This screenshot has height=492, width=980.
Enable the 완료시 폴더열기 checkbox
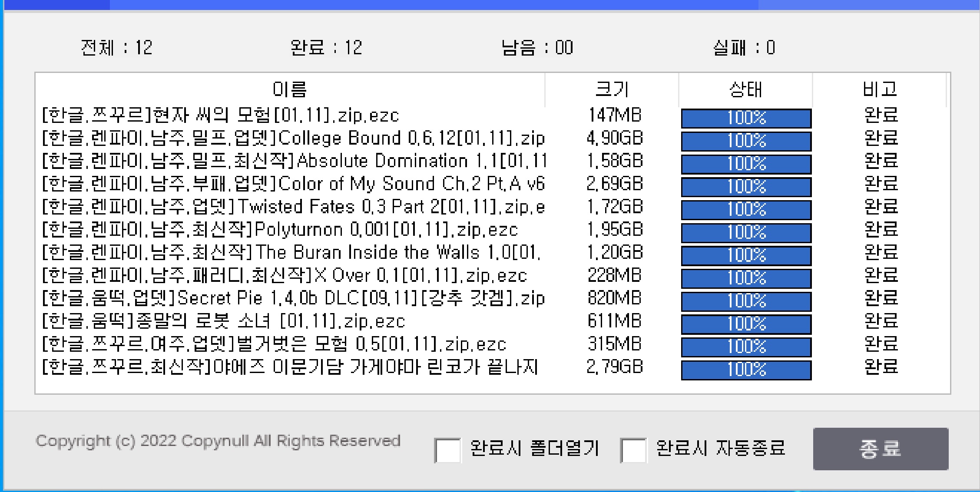pyautogui.click(x=447, y=450)
